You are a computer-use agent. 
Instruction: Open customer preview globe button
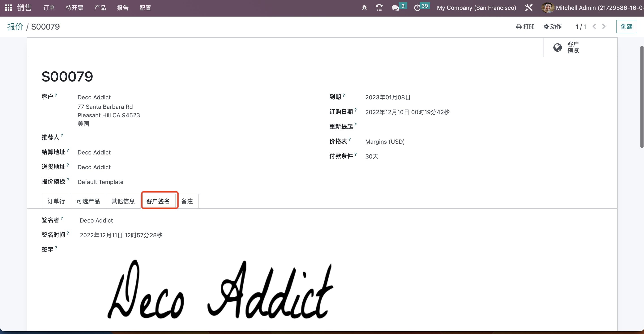[580, 47]
